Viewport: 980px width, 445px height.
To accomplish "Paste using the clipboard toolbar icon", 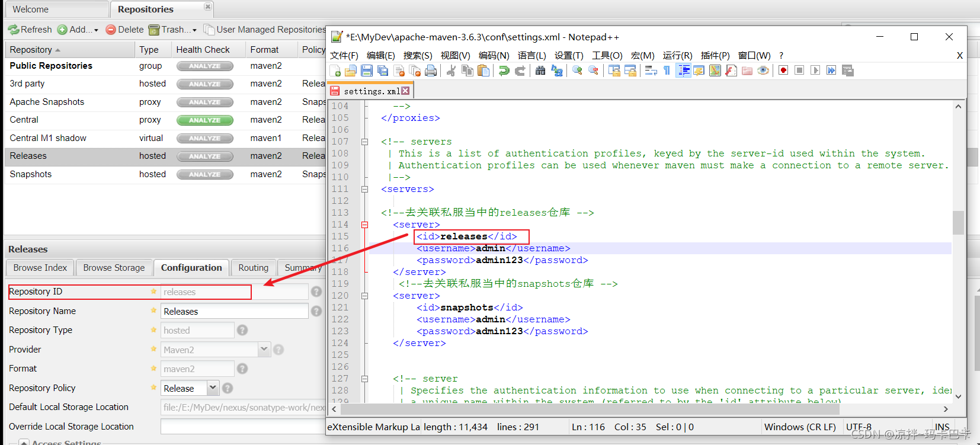I will (483, 71).
